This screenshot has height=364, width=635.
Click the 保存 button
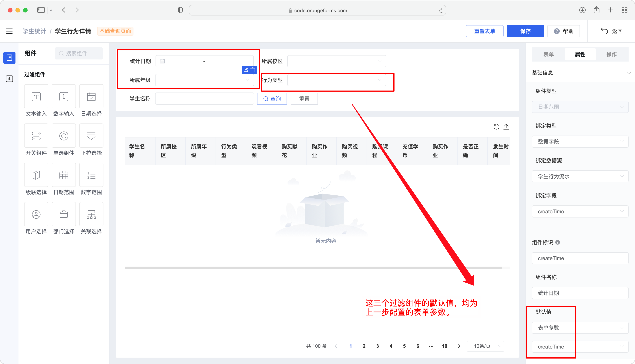(525, 31)
